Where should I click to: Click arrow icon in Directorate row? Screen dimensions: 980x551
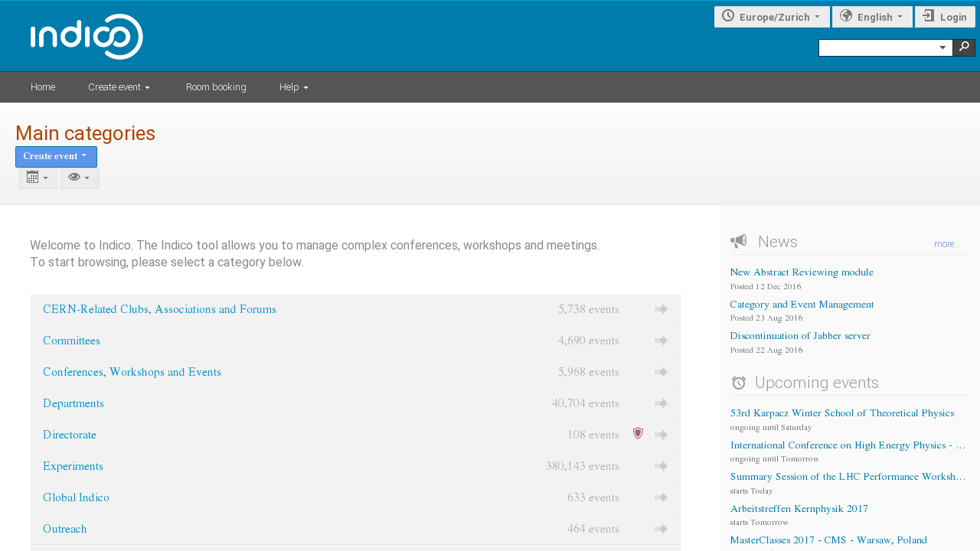[661, 435]
